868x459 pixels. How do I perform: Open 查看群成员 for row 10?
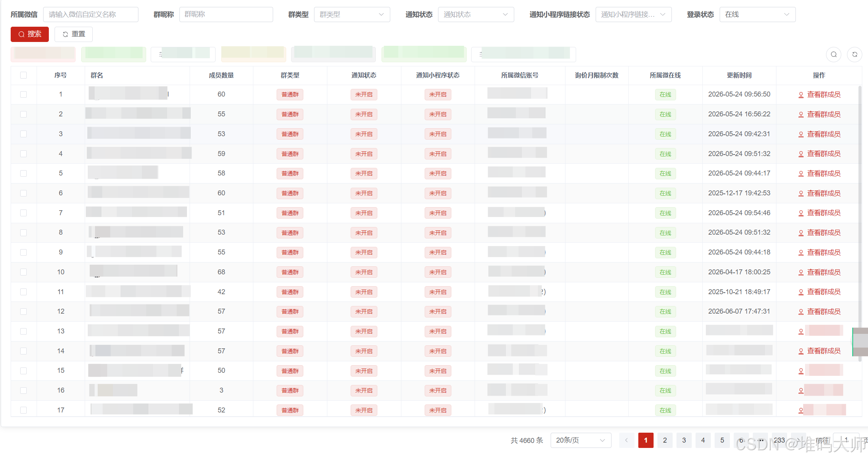pos(820,272)
